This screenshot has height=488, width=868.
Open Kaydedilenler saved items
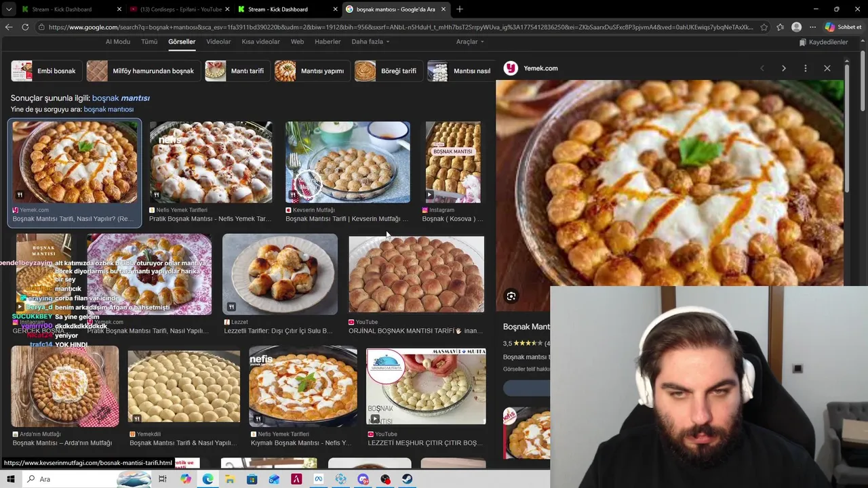pyautogui.click(x=823, y=42)
